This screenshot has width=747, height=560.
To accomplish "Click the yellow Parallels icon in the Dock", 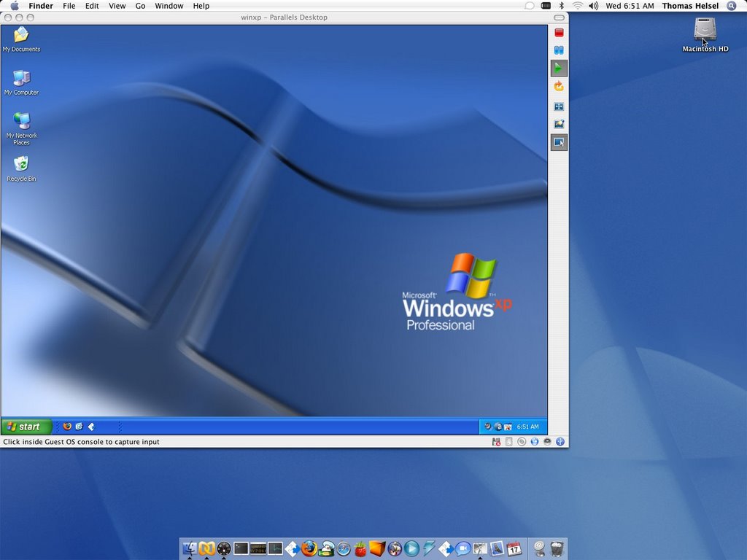I will (206, 548).
